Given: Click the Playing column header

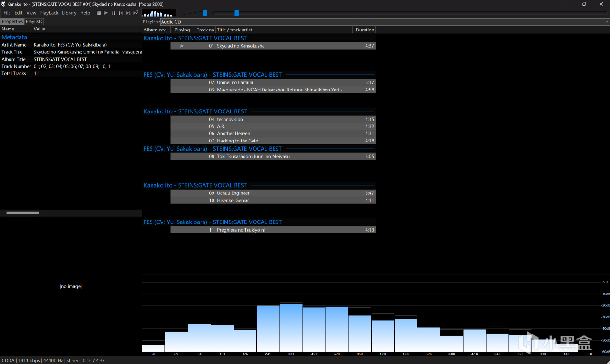Looking at the screenshot, I should pyautogui.click(x=183, y=30).
